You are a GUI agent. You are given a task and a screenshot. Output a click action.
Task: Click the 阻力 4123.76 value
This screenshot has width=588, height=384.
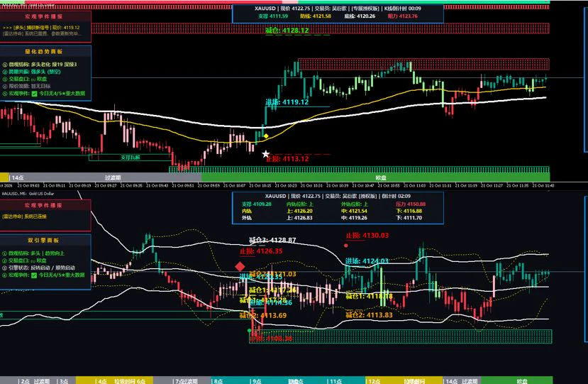pos(402,16)
